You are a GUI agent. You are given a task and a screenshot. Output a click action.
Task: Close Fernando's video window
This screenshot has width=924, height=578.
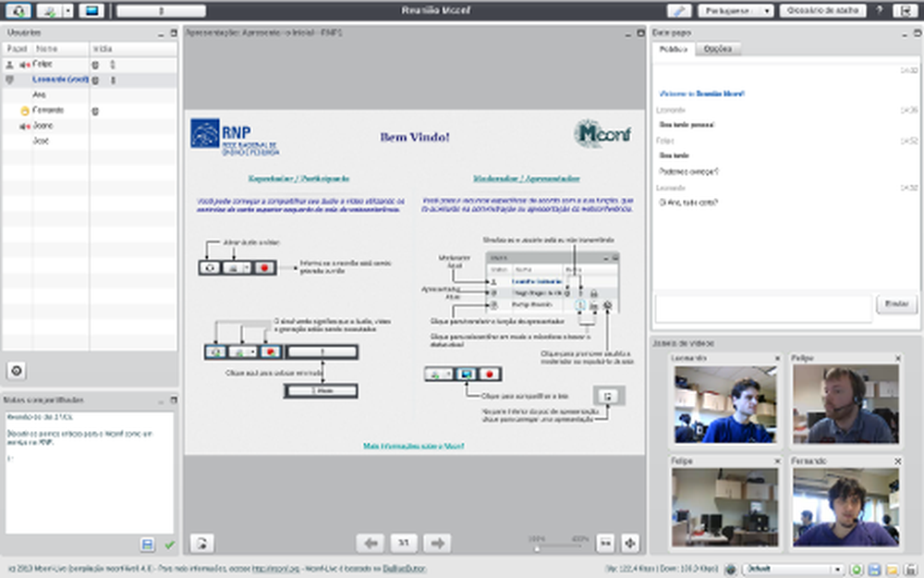coord(897,461)
